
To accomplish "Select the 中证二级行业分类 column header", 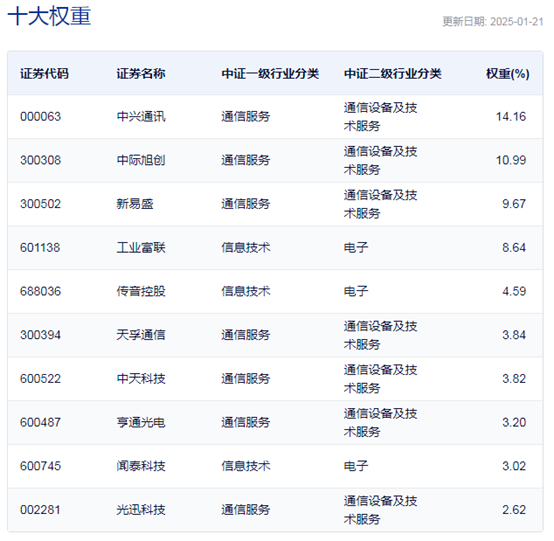I will pyautogui.click(x=393, y=73).
